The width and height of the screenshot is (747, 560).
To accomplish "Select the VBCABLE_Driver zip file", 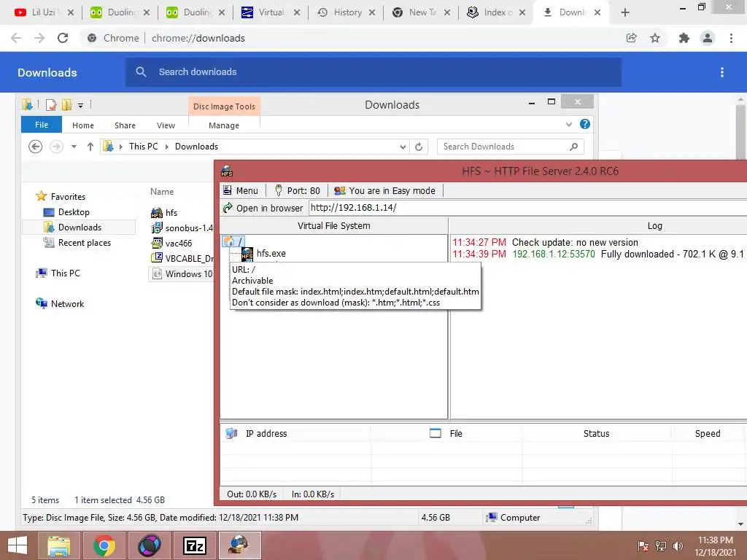I will 182,259.
